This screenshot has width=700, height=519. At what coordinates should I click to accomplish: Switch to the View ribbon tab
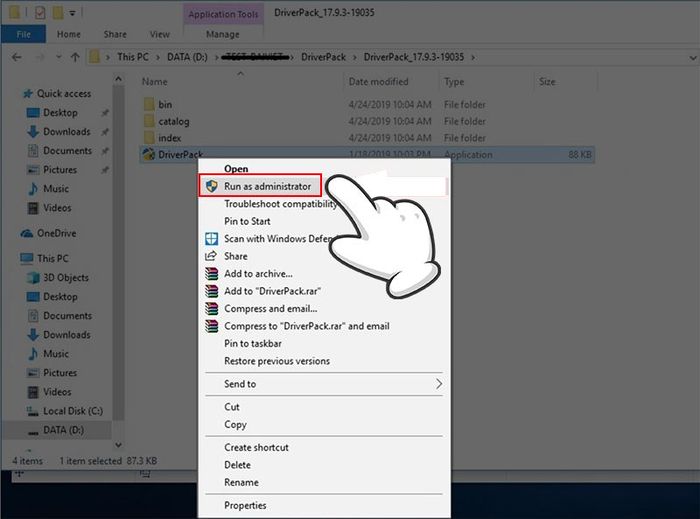tap(159, 34)
